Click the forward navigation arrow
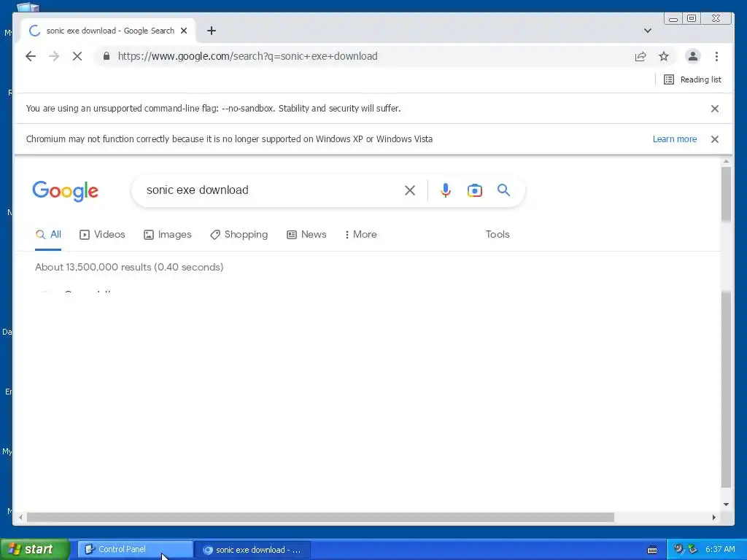The height and width of the screenshot is (560, 747). [54, 56]
